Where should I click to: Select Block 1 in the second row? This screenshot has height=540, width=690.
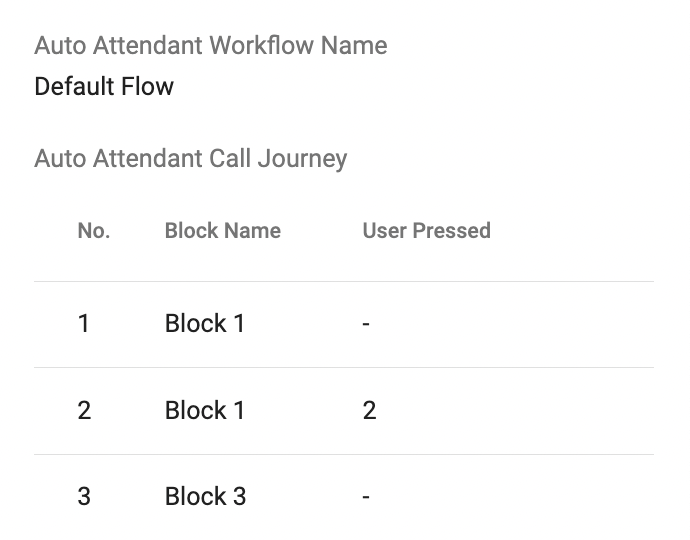(205, 410)
